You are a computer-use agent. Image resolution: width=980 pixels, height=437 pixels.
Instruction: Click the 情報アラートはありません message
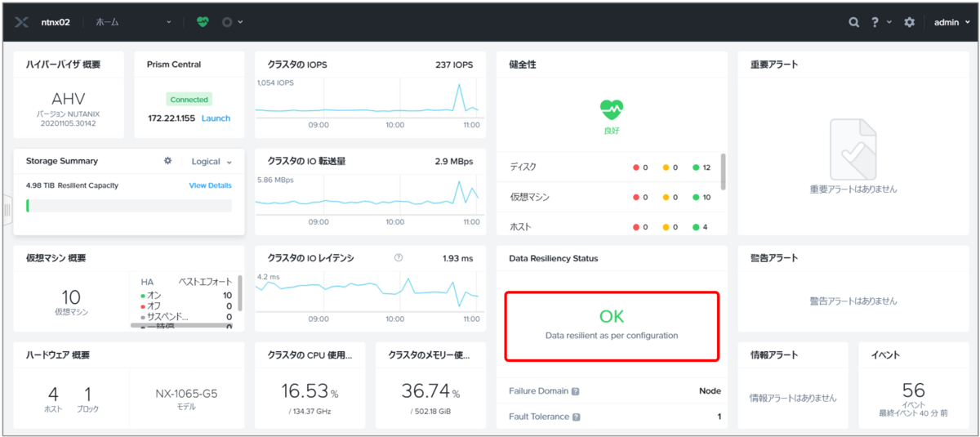coord(792,398)
